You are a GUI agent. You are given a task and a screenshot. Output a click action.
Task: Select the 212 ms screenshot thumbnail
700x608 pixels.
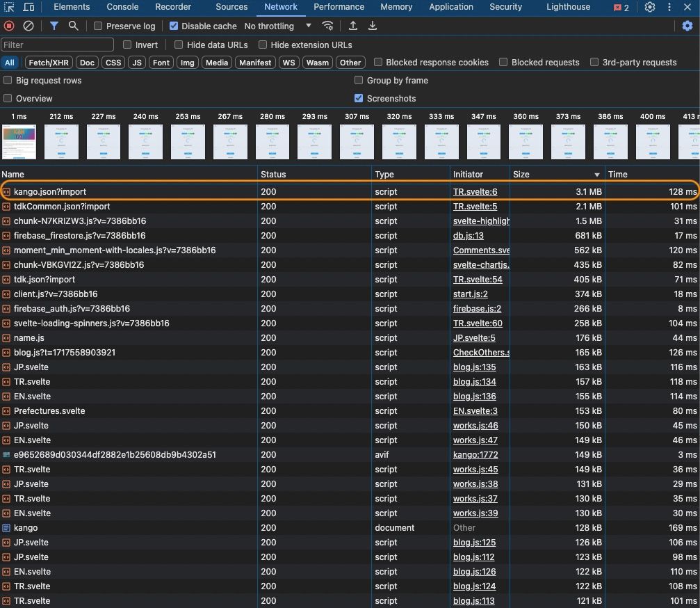point(61,141)
